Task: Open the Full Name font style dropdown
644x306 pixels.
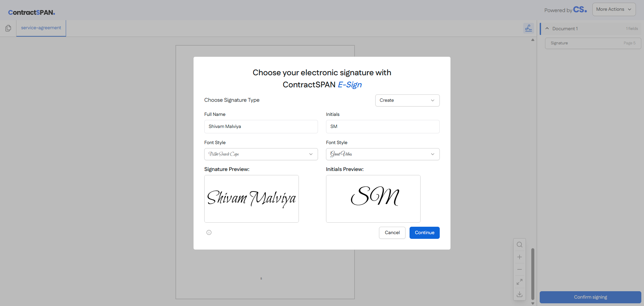Action: [261, 154]
